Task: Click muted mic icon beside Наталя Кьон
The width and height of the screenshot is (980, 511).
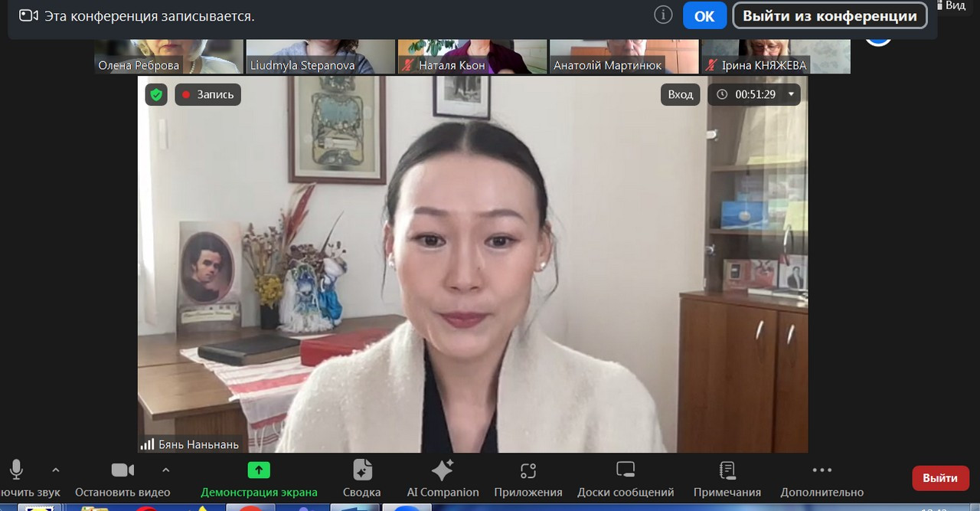Action: pyautogui.click(x=408, y=65)
